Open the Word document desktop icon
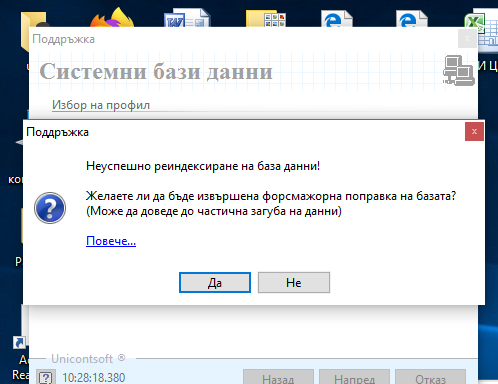The width and height of the screenshot is (498, 384). [187, 18]
